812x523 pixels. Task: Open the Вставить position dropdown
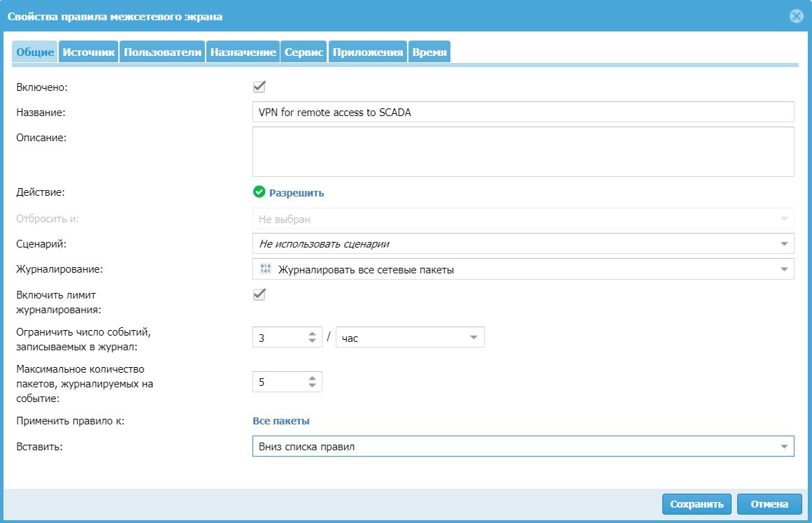(523, 446)
